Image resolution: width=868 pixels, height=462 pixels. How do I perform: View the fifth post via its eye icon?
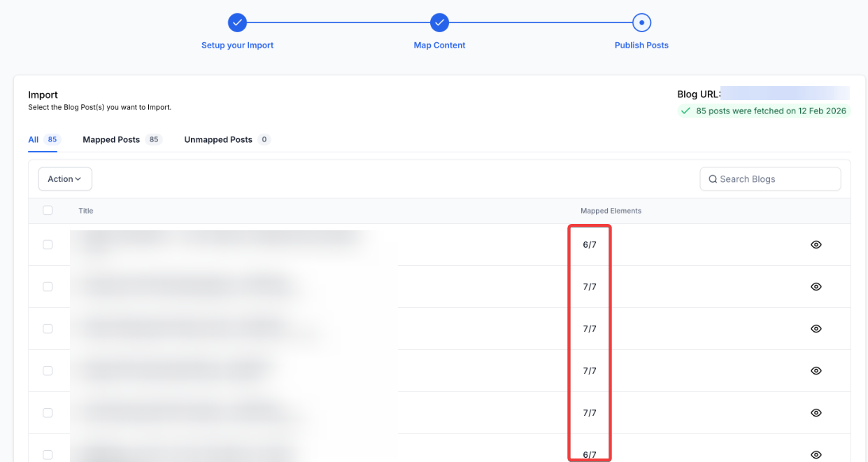point(816,413)
